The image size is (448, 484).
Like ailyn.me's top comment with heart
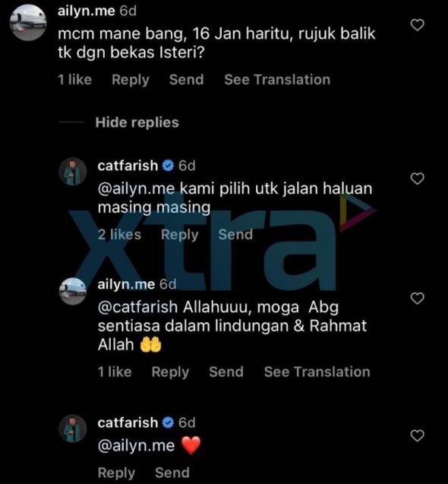418,25
